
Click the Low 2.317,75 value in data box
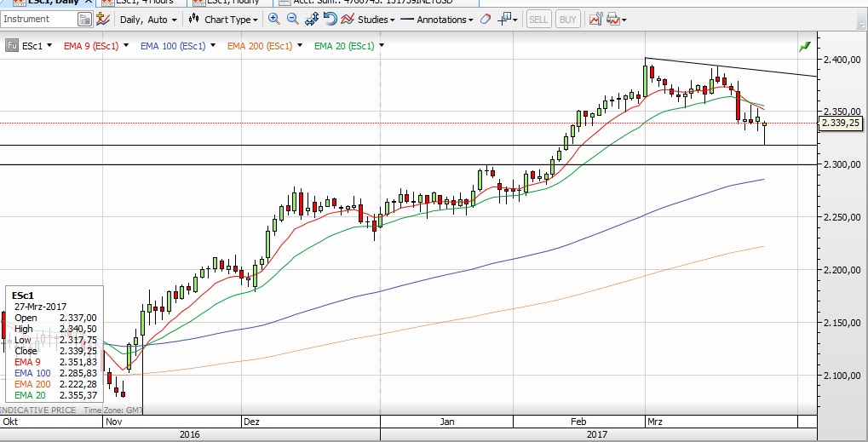(78, 340)
